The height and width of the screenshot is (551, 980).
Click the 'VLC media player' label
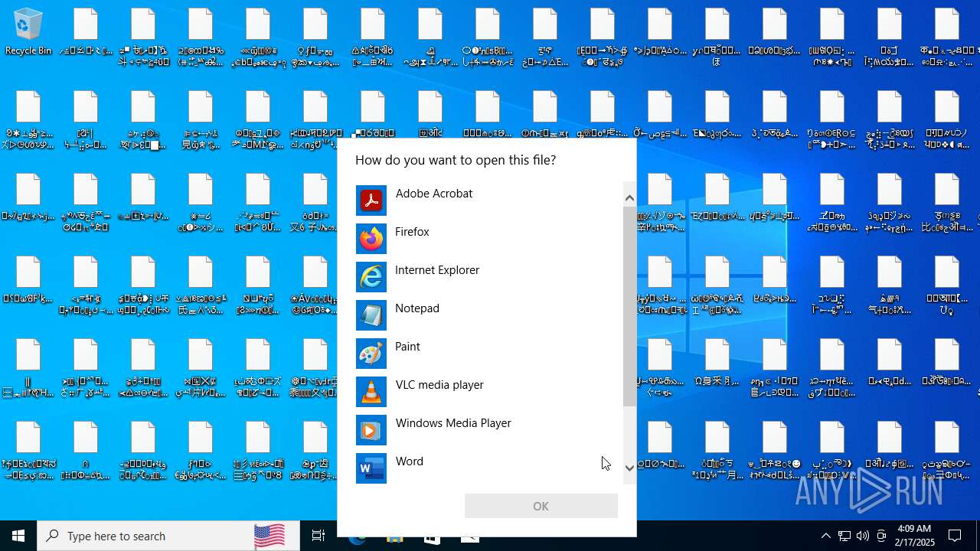coord(439,385)
